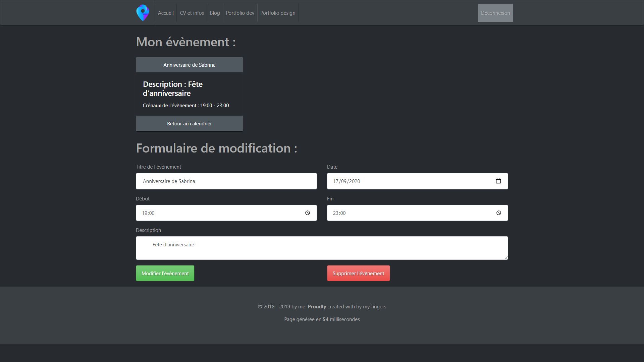Focus the Titre de l'évènement input
Viewport: 644px width, 362px height.
226,181
